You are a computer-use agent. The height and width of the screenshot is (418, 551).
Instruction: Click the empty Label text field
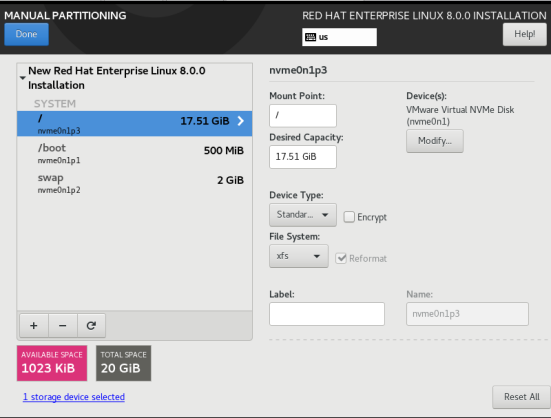pos(327,314)
